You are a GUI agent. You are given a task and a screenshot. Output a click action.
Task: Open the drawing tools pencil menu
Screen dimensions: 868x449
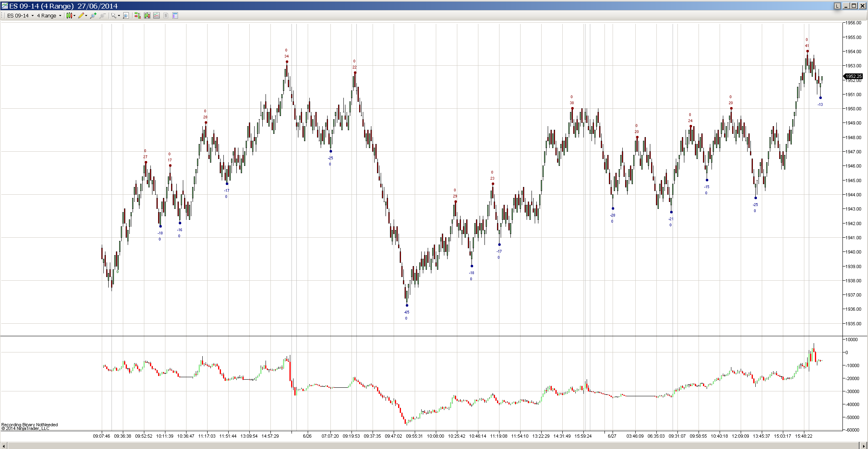pos(82,15)
